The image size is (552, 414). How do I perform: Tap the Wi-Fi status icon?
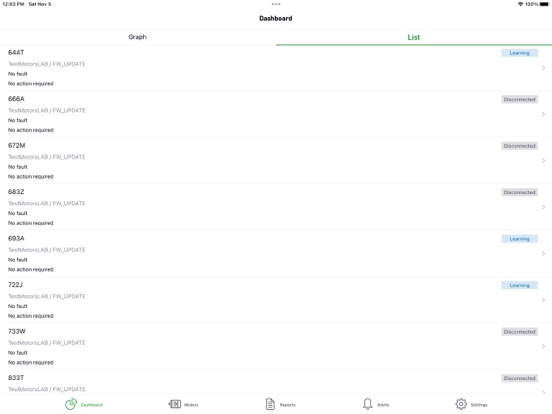pyautogui.click(x=520, y=4)
